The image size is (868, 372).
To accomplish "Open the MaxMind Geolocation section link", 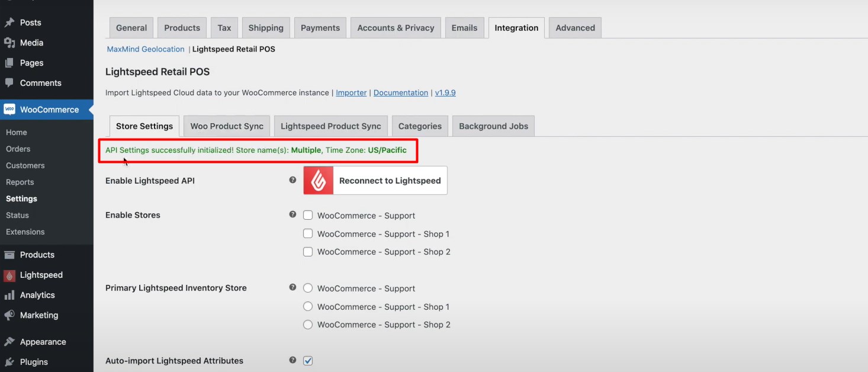I will click(x=146, y=49).
